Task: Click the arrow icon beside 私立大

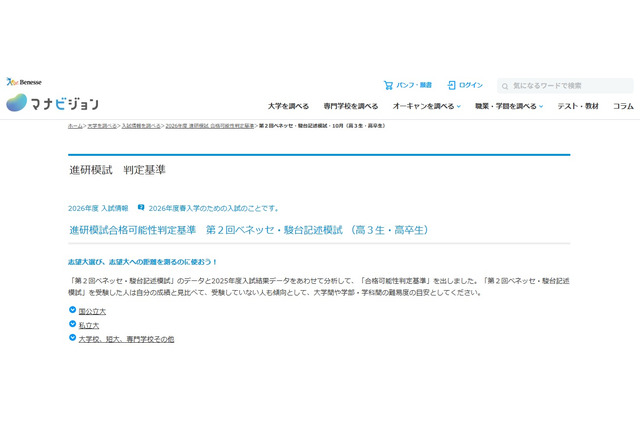Action: pos(72,324)
